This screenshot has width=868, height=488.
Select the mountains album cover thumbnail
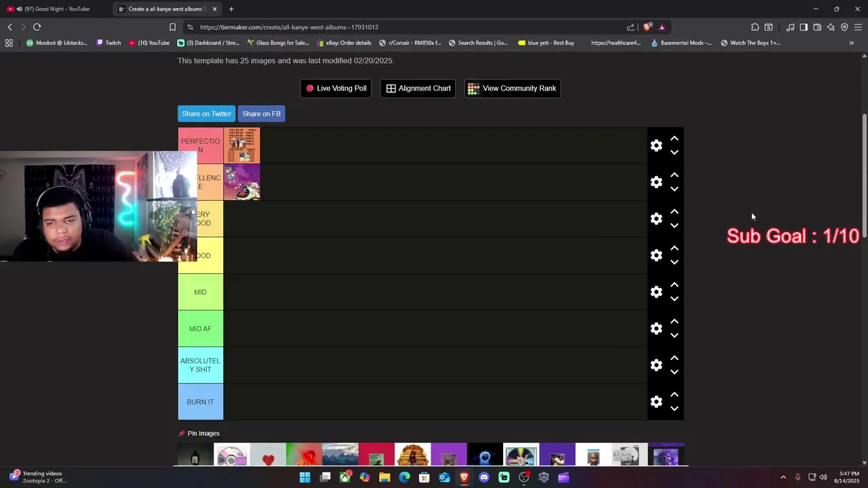click(340, 455)
